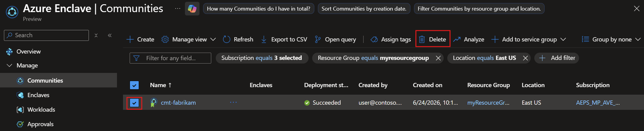Viewport: 644px width, 131px height.
Task: Edit Resource Group equals myresourcegroup filter
Action: (x=373, y=58)
